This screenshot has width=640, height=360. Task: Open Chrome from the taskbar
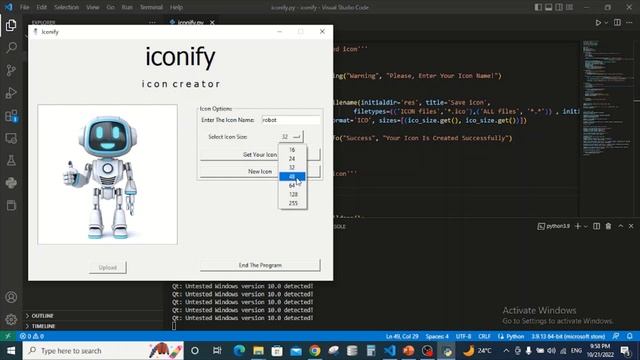314,351
